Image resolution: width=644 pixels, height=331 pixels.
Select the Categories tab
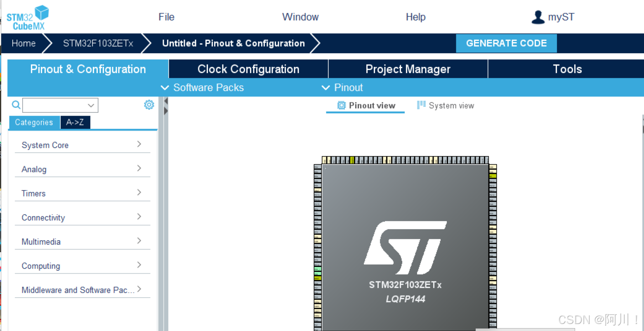pos(34,123)
